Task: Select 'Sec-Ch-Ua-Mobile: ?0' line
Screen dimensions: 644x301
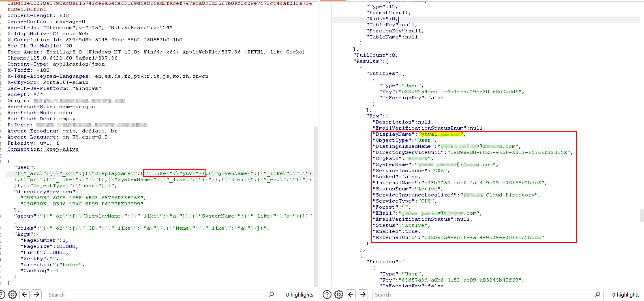Action: [40, 46]
